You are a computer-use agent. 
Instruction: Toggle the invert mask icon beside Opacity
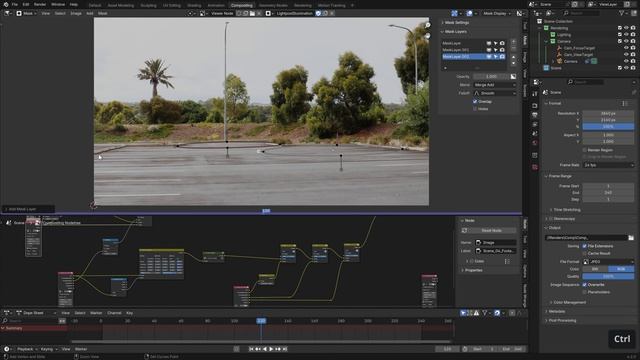point(513,76)
